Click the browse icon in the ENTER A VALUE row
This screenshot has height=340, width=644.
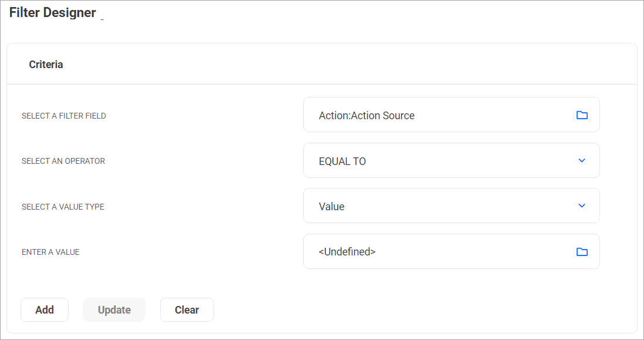(582, 251)
